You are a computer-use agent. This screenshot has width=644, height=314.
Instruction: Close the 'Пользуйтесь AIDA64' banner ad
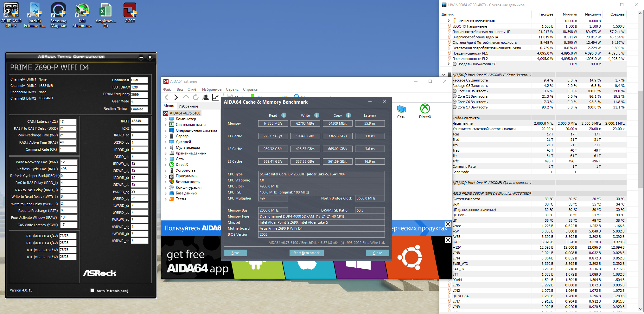click(448, 224)
